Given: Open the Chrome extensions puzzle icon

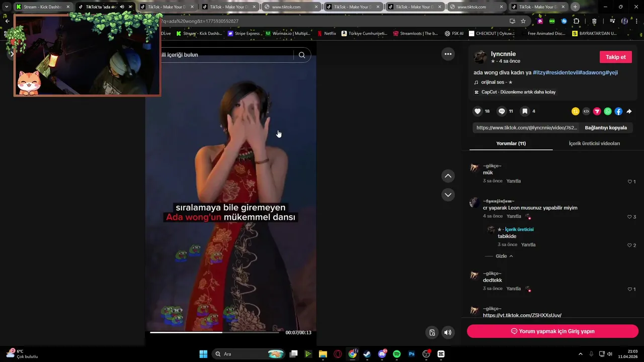Looking at the screenshot, I should (x=576, y=21).
